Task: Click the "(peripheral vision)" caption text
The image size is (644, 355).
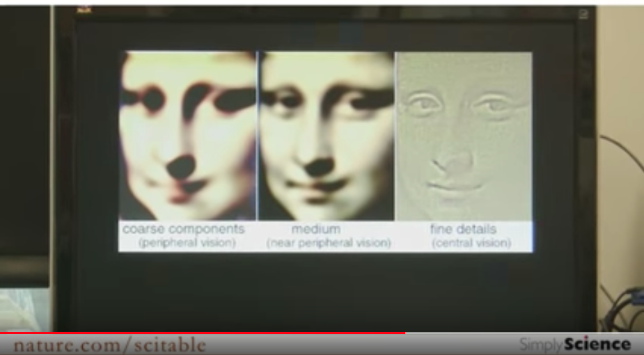Action: point(187,243)
